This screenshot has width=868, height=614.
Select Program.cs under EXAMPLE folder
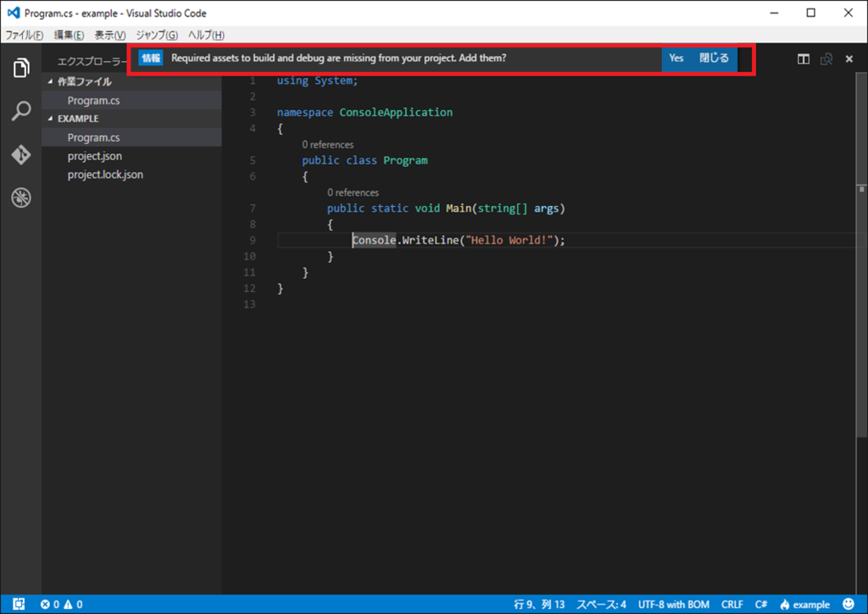click(131, 137)
